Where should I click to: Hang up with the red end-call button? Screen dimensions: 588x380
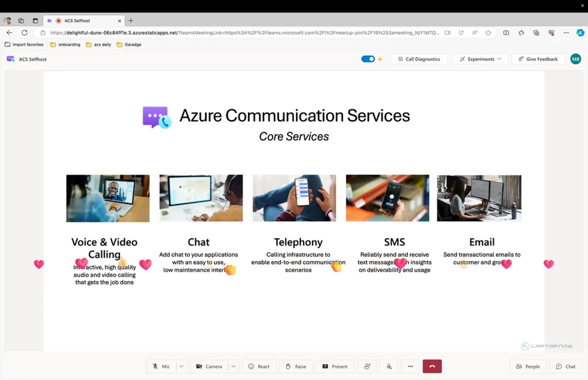tap(432, 366)
